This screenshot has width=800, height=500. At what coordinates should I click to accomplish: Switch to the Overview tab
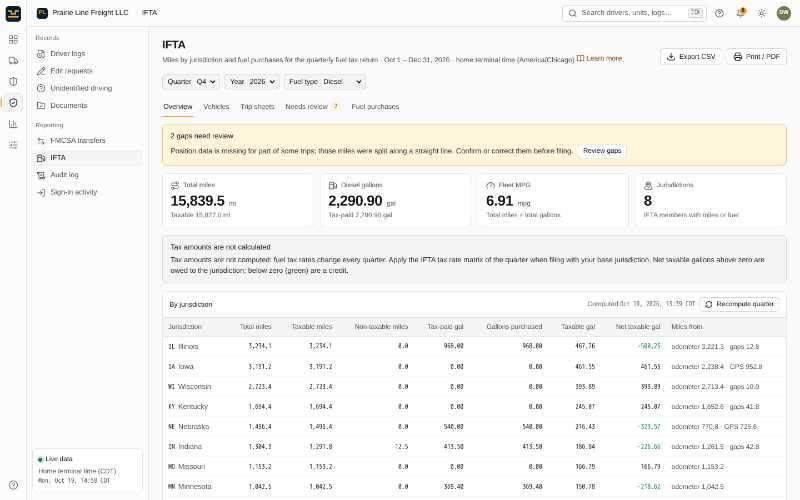tap(178, 107)
